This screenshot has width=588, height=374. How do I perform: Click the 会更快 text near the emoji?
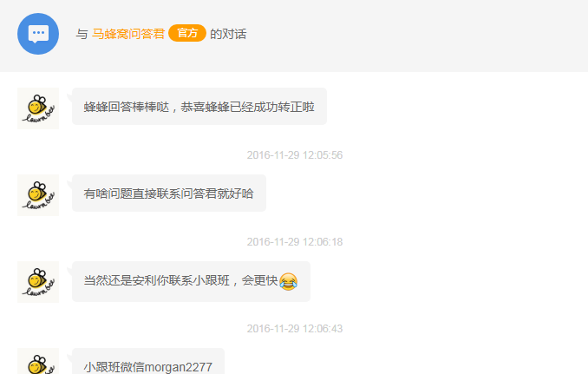click(x=259, y=280)
